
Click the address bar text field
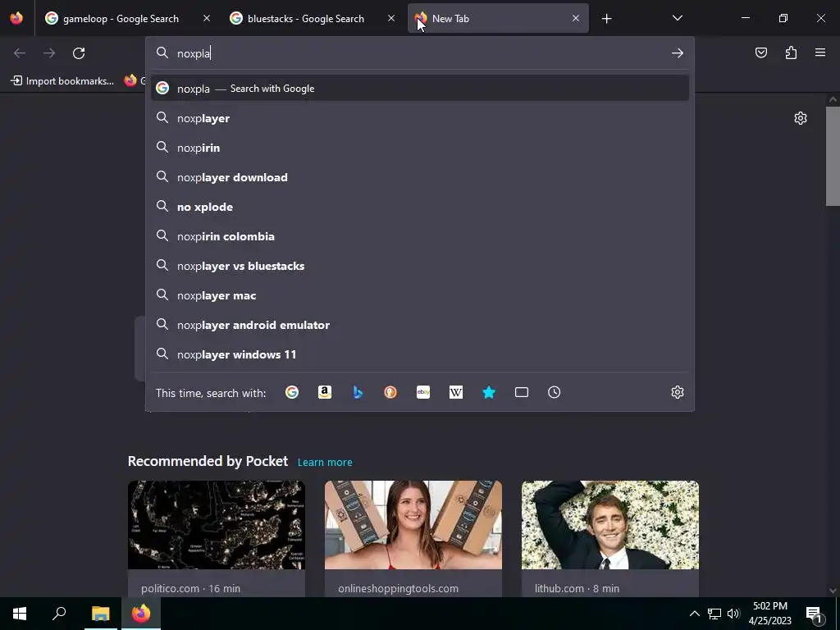[x=421, y=53]
